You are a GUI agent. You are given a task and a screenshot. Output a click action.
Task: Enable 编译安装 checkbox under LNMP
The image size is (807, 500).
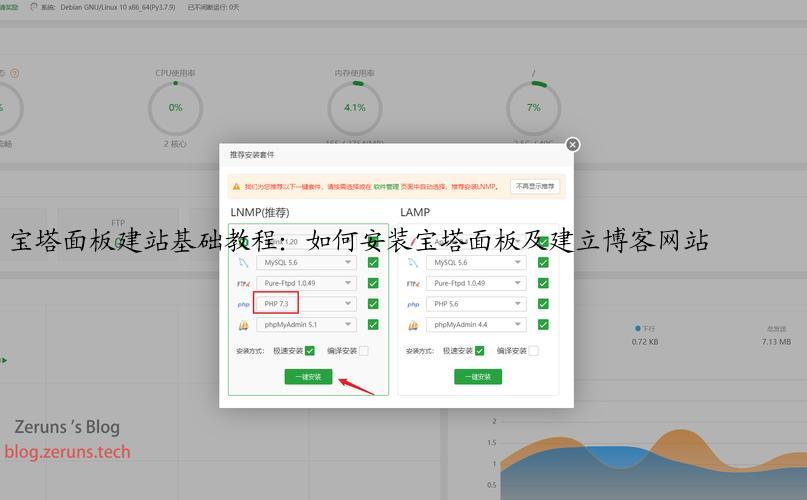[x=363, y=351]
